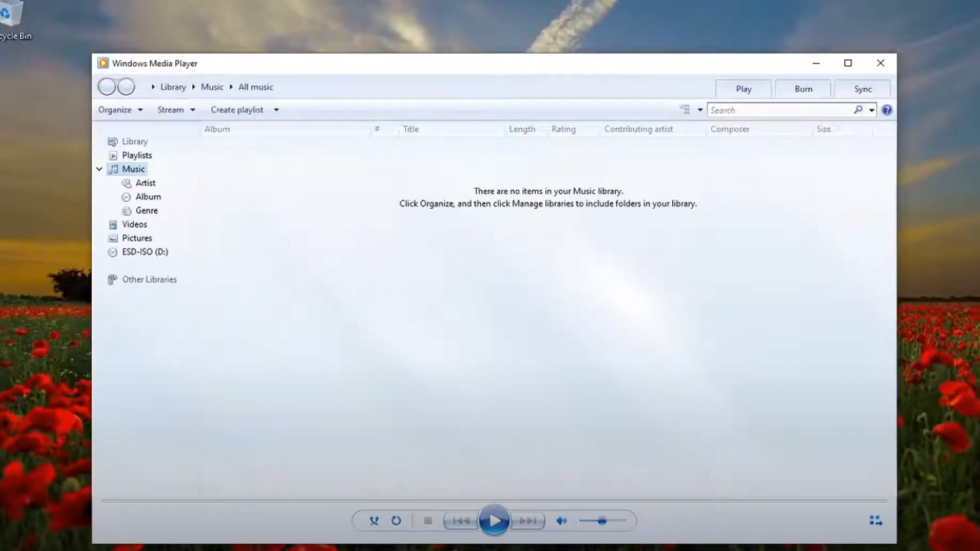Click the search magnifier icon

(x=858, y=110)
